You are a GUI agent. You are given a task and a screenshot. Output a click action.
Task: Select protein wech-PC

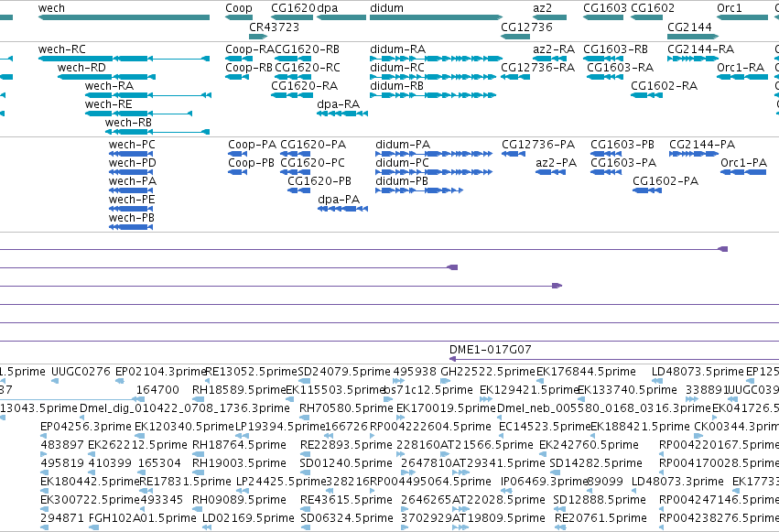[x=131, y=154]
